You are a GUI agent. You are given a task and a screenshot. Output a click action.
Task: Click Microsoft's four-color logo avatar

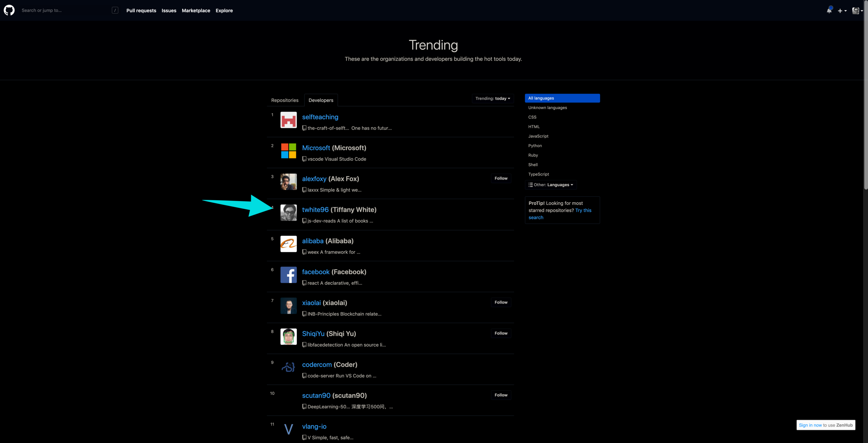click(x=288, y=151)
